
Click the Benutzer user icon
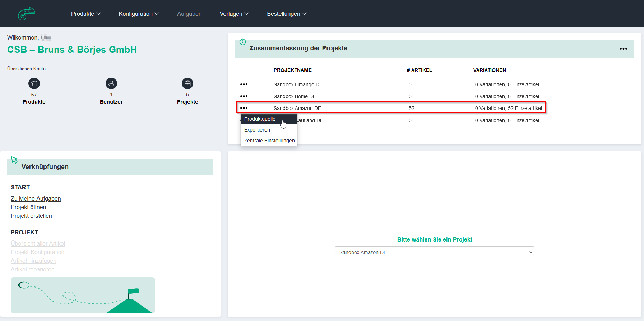pyautogui.click(x=111, y=83)
